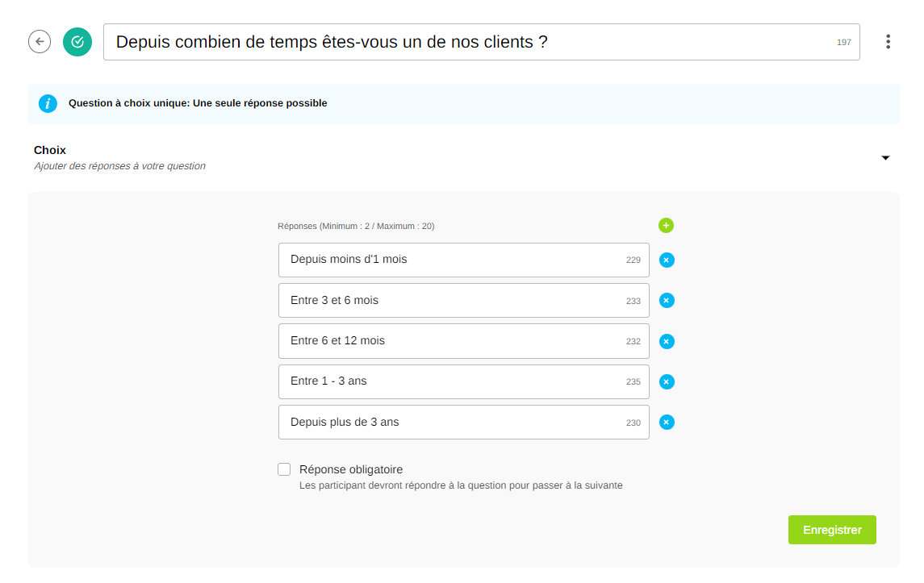Remove the 'Entre 6 et 12 mois' answer
The image size is (924, 583).
pos(667,341)
